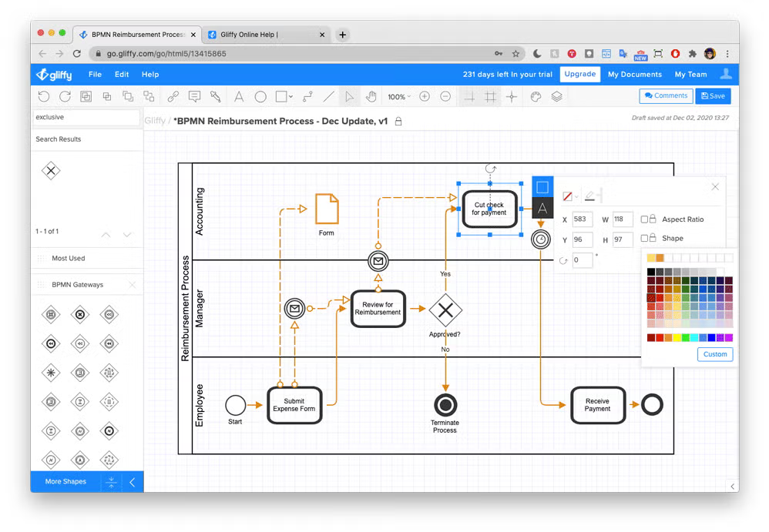Click the shape search field with exclusive
This screenshot has width=769, height=532.
87,117
